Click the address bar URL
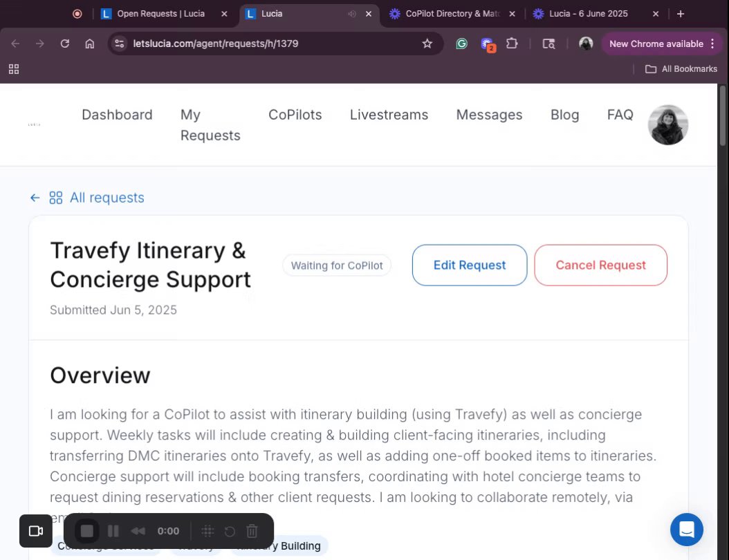This screenshot has height=560, width=729. pyautogui.click(x=216, y=44)
